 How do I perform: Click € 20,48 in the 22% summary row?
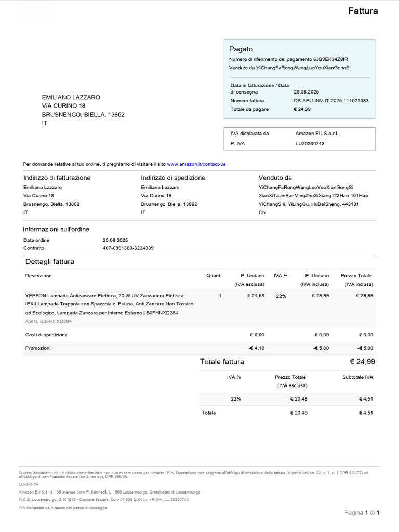299,398
